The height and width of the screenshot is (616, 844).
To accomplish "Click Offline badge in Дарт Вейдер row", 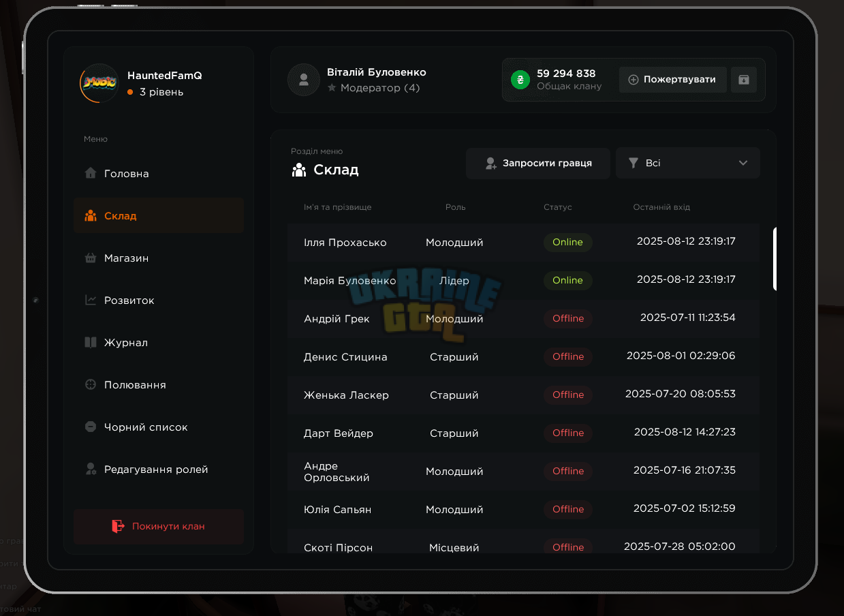I will pyautogui.click(x=568, y=433).
